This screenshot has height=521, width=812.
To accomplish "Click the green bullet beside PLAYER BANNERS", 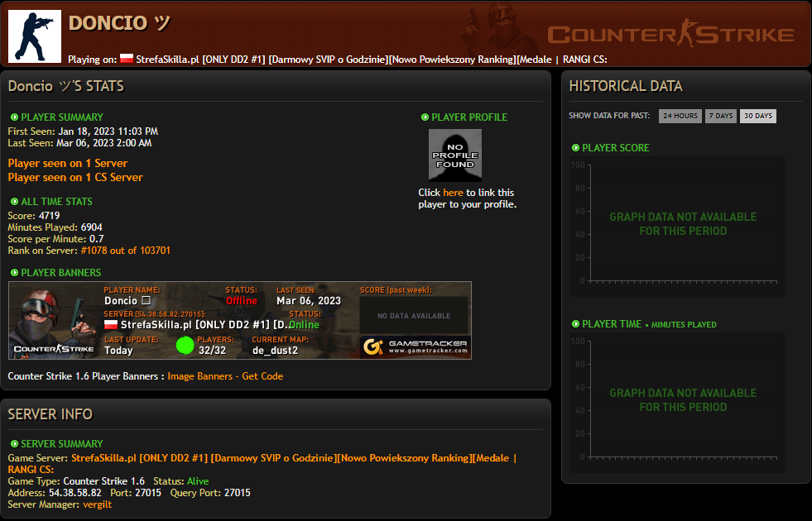I will pyautogui.click(x=15, y=273).
